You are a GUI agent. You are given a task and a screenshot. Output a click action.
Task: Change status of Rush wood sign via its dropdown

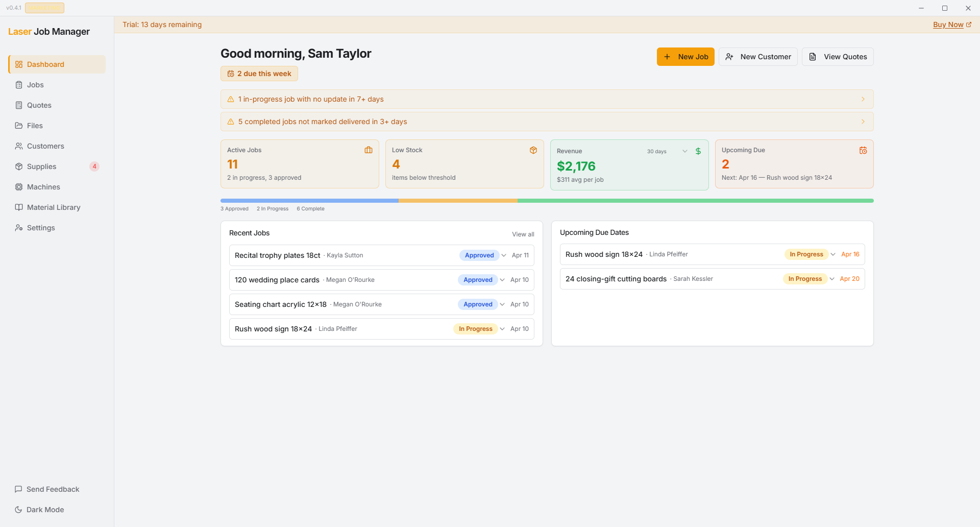(x=502, y=329)
